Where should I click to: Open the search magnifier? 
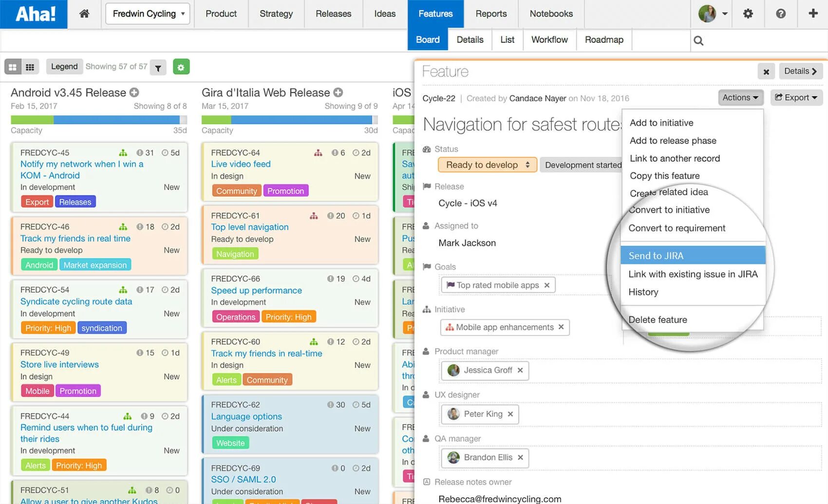(x=698, y=40)
